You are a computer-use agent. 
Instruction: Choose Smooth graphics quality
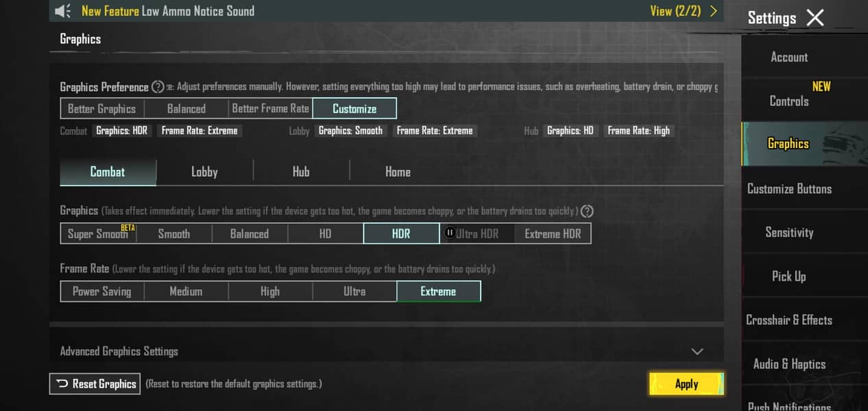(x=173, y=234)
